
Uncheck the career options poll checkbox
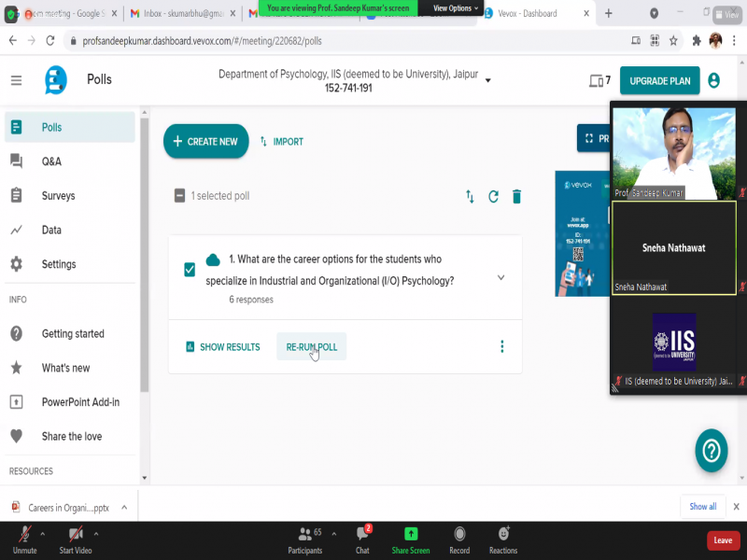[190, 270]
